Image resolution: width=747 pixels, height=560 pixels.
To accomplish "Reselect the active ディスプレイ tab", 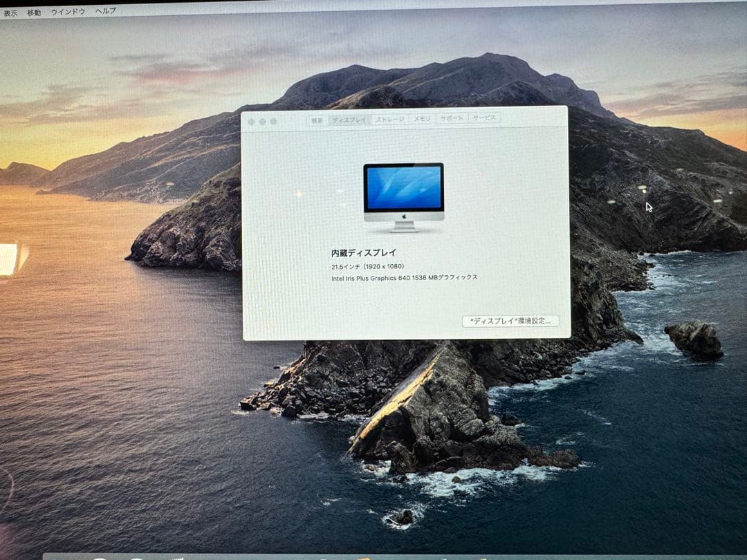I will pyautogui.click(x=349, y=119).
